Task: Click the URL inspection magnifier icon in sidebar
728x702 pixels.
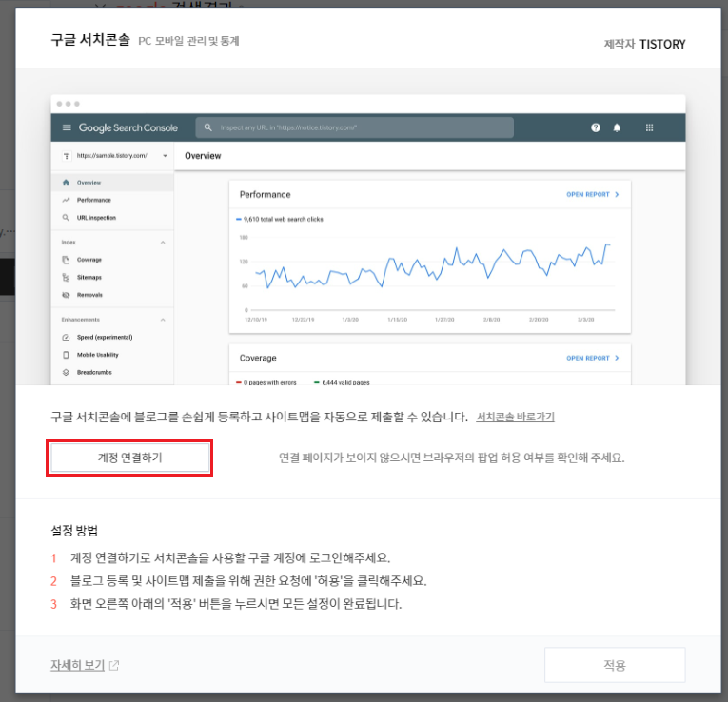Action: click(x=66, y=218)
